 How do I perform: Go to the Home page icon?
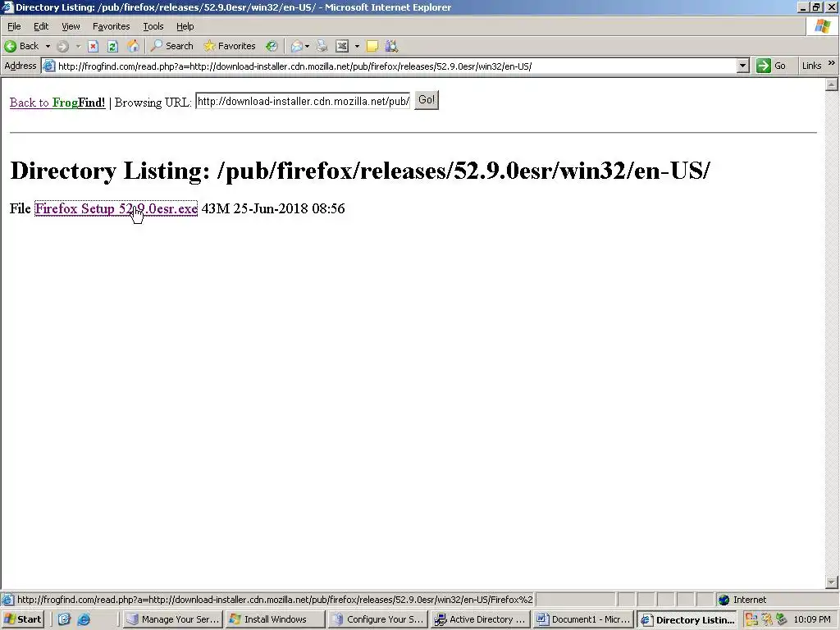pyautogui.click(x=133, y=46)
